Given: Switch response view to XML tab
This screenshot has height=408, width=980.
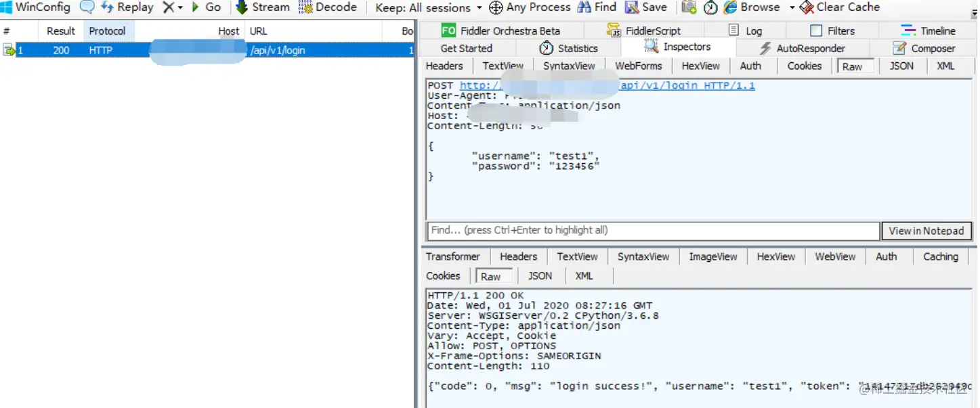Looking at the screenshot, I should pyautogui.click(x=584, y=275).
